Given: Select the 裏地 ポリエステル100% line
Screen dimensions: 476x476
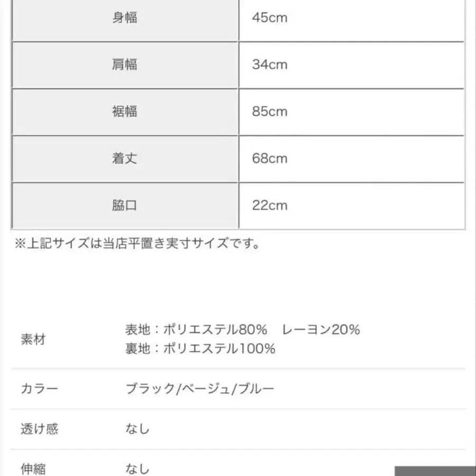Looking at the screenshot, I should click(200, 349).
